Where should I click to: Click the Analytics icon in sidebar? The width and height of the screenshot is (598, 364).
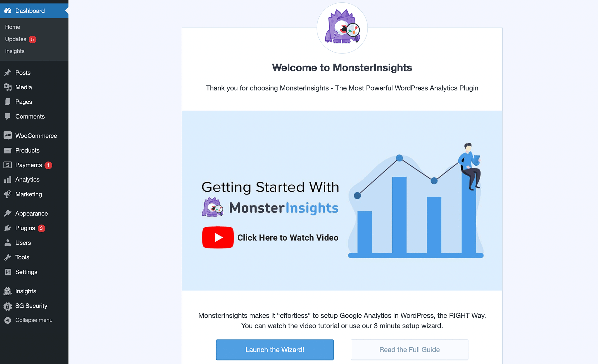(7, 179)
